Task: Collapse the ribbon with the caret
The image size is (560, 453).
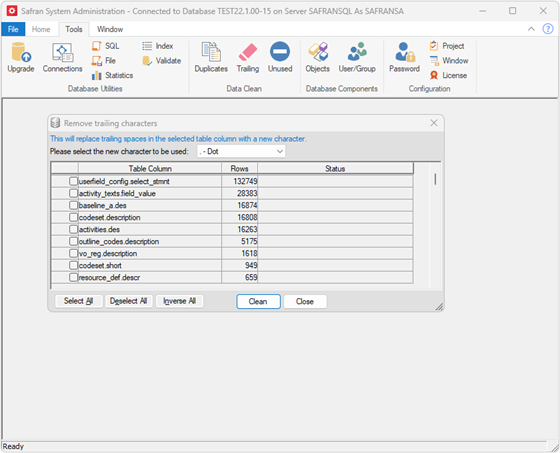Action: click(531, 29)
